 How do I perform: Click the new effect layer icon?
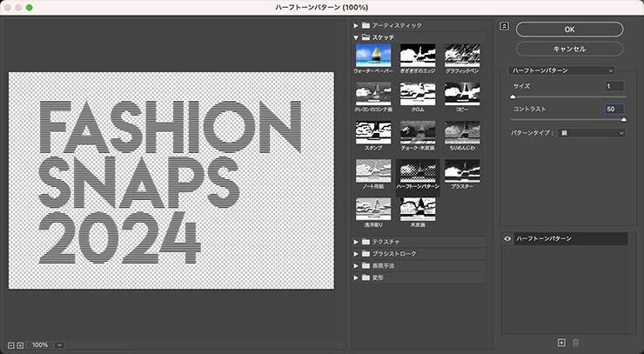point(561,344)
